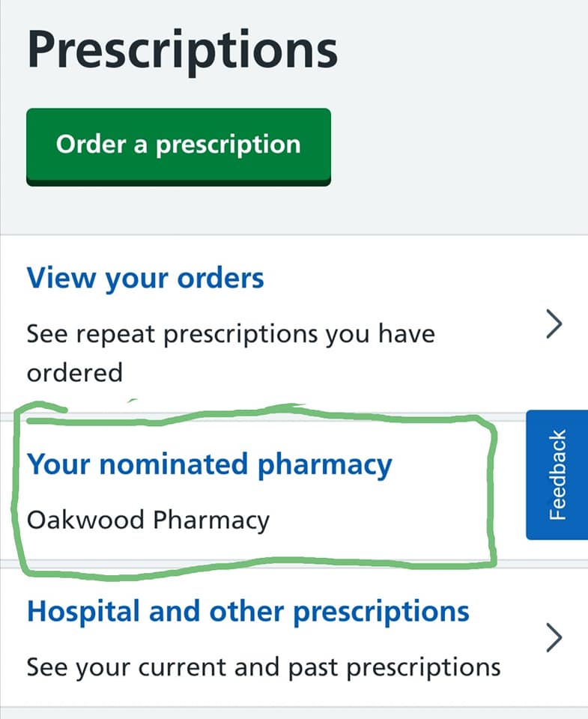Click the green hand-drawn outline's top edge
The image size is (588, 719).
click(300, 411)
